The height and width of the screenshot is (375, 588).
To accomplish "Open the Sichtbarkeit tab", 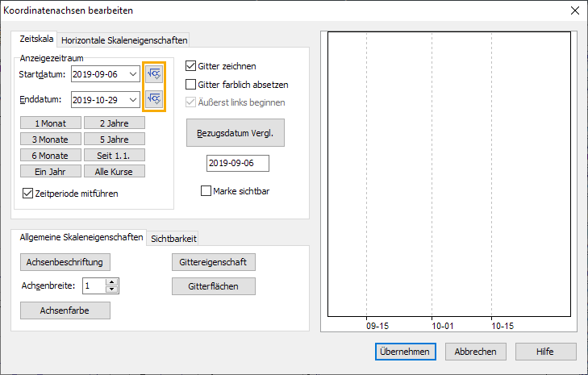I will coord(173,238).
